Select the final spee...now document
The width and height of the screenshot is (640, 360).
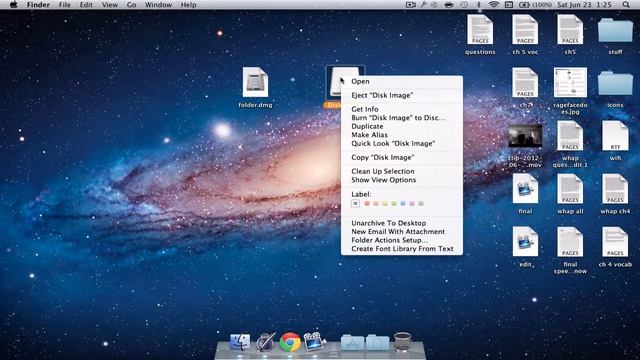click(570, 242)
